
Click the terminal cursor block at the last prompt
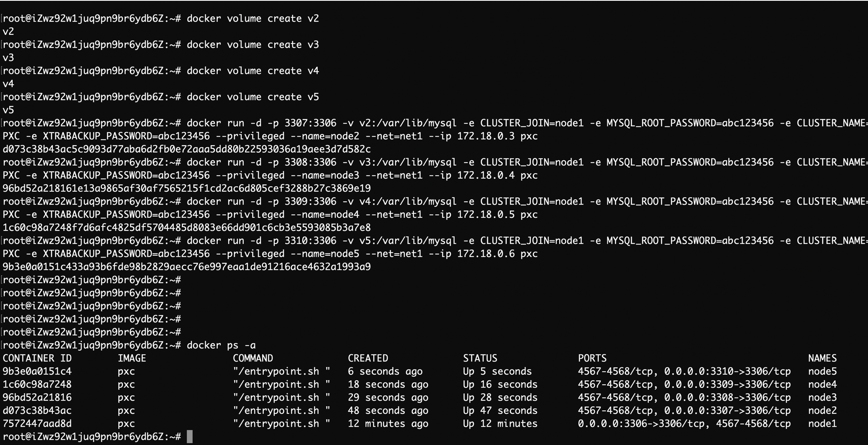click(190, 436)
